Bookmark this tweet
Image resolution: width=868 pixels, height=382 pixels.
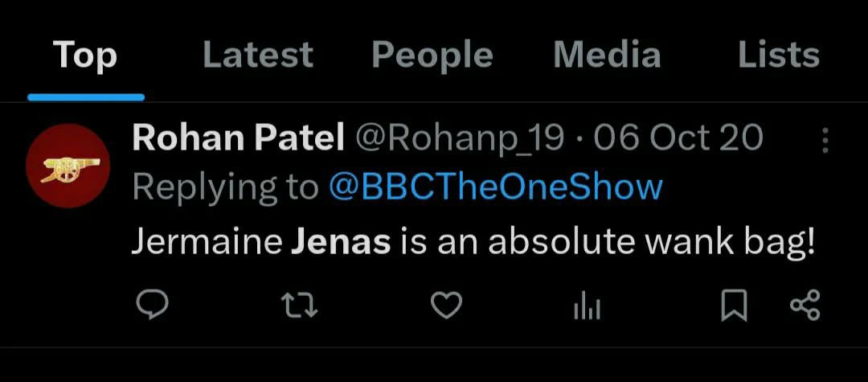tap(734, 306)
